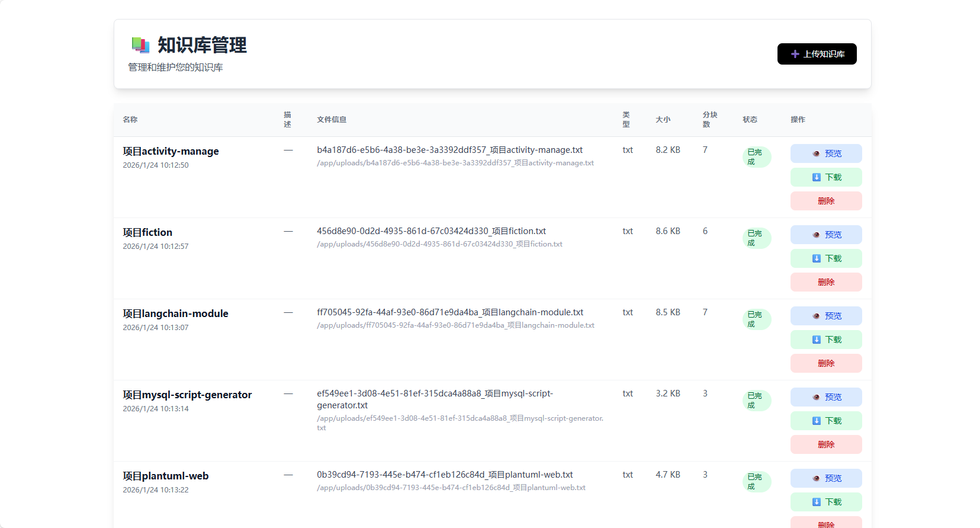The width and height of the screenshot is (980, 528).
Task: Preview the 项目mysql-script-generator file
Action: pyautogui.click(x=825, y=397)
